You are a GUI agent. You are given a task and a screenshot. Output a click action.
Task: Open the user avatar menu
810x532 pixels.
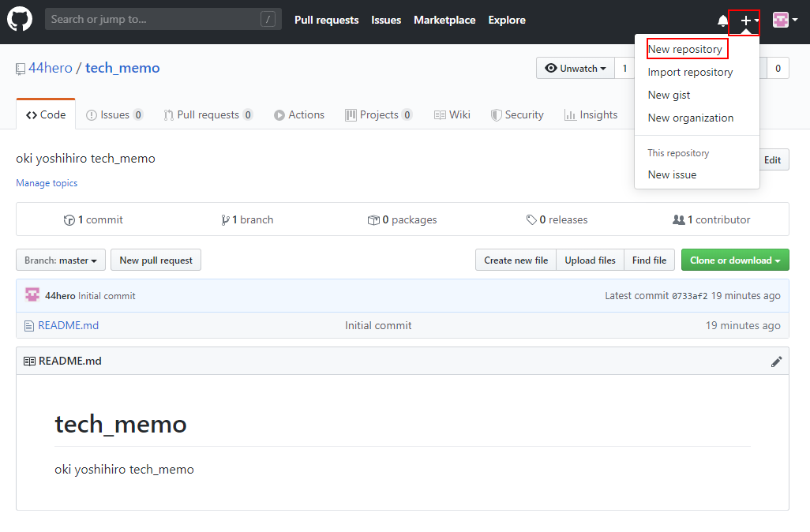786,21
